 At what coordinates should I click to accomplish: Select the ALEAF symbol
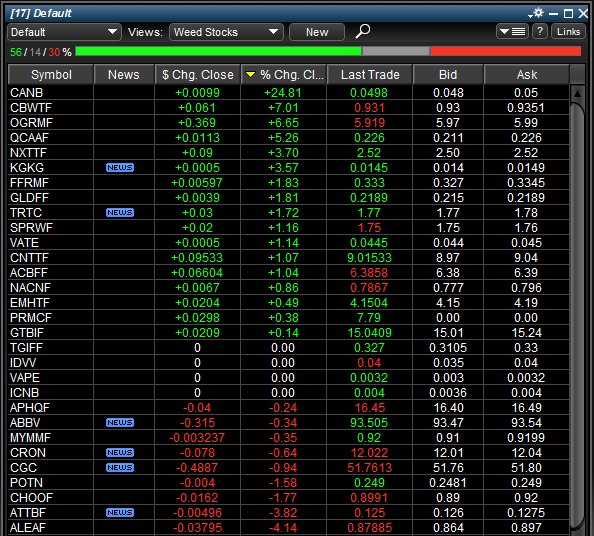pos(28,527)
